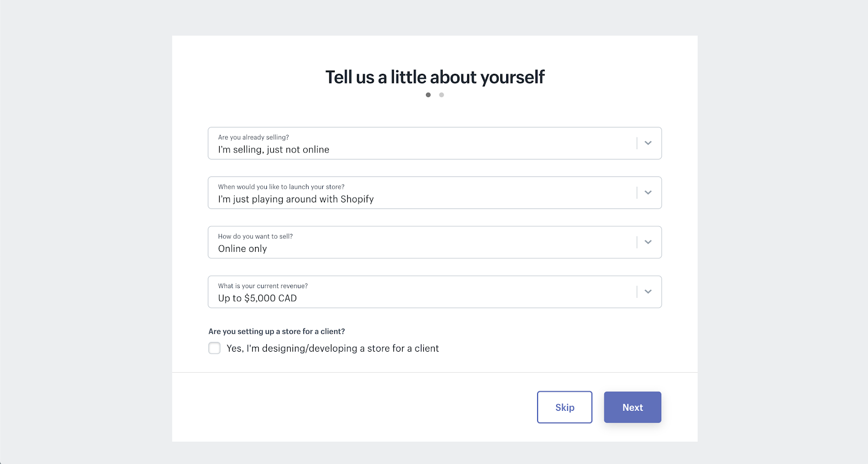Enable the checkbox under 'Are you setting up a store for a client?'
Screen dimensions: 868x464
[x=214, y=348]
